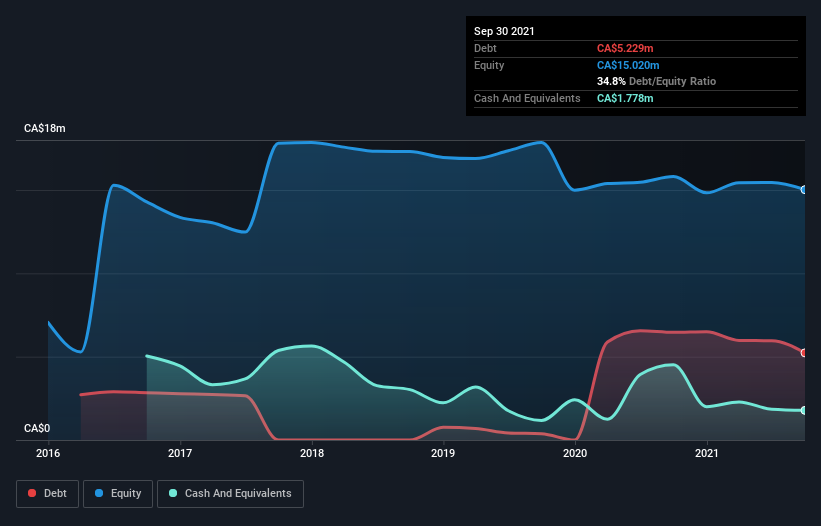Click the 2019 x-axis label
This screenshot has height=526, width=821.
443,453
